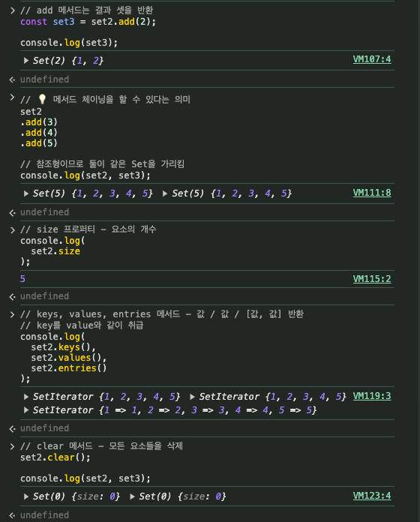Click the comment '// clear 메서드 - 모든 요소들을 삭제'
The height and width of the screenshot is (522, 420).
(101, 446)
